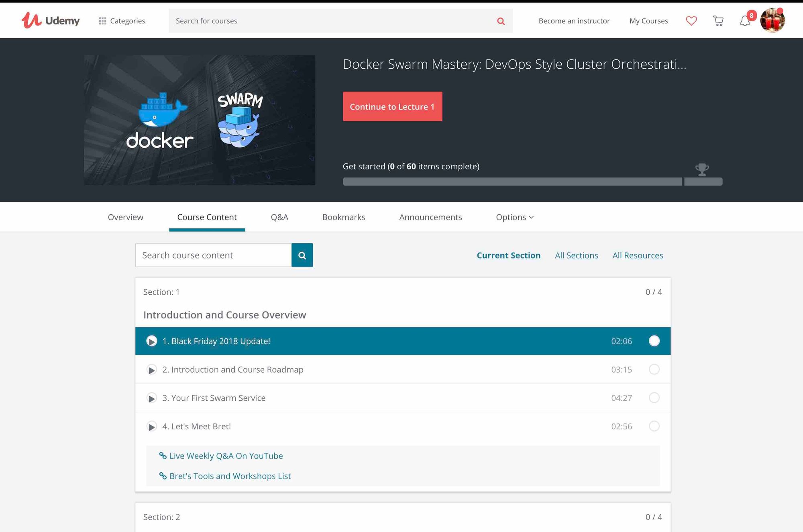
Task: Click Continue to Lecture 1
Action: pyautogui.click(x=392, y=106)
